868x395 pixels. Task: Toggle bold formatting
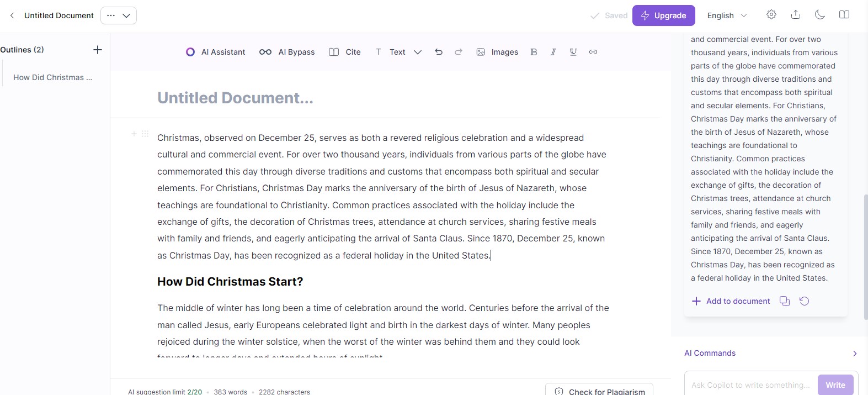pyautogui.click(x=534, y=52)
